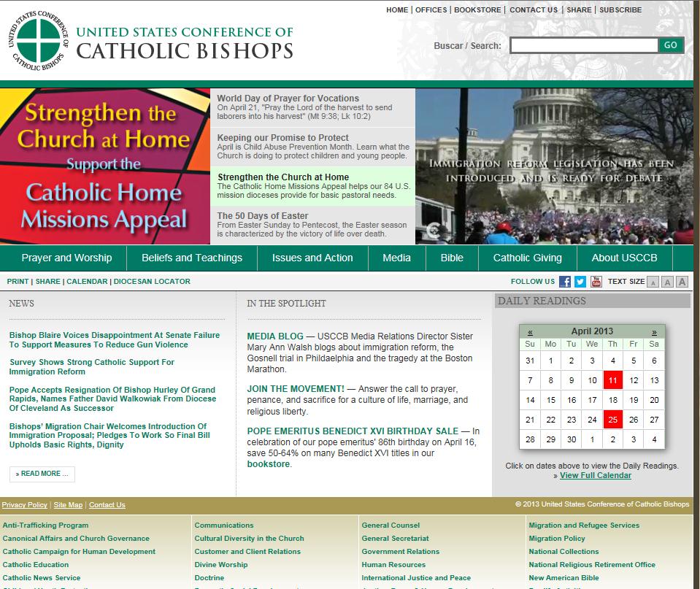Play the immigration reform video thumbnail
This screenshot has width=700, height=589.
tap(554, 166)
